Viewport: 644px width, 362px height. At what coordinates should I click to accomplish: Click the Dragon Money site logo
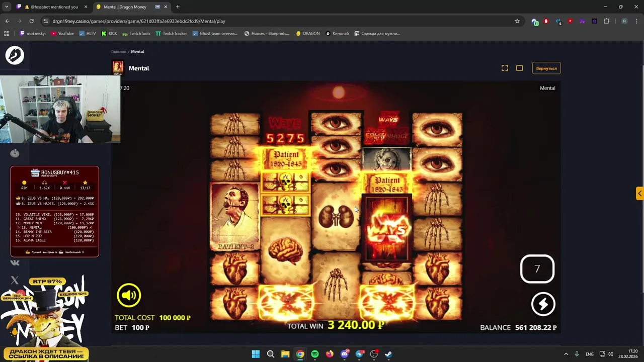click(15, 55)
